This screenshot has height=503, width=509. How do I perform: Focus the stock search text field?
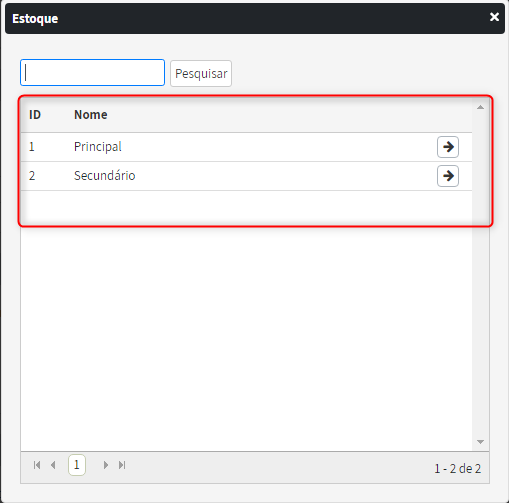93,73
